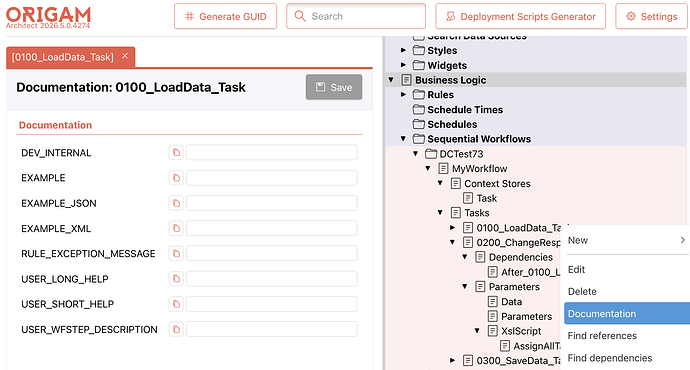This screenshot has height=370, width=690.
Task: Click copy icon for USER_WFSTEP_DESCRIPTION
Action: pos(176,329)
